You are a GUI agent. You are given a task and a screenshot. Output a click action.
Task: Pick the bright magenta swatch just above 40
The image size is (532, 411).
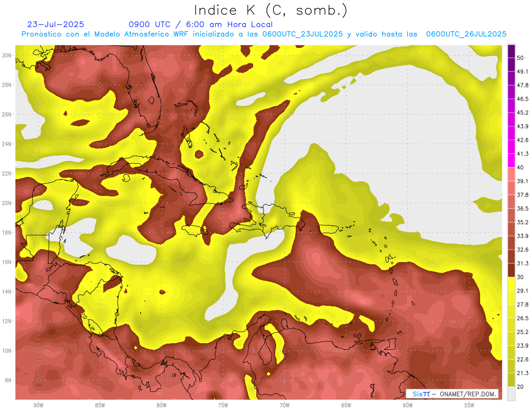click(x=511, y=160)
